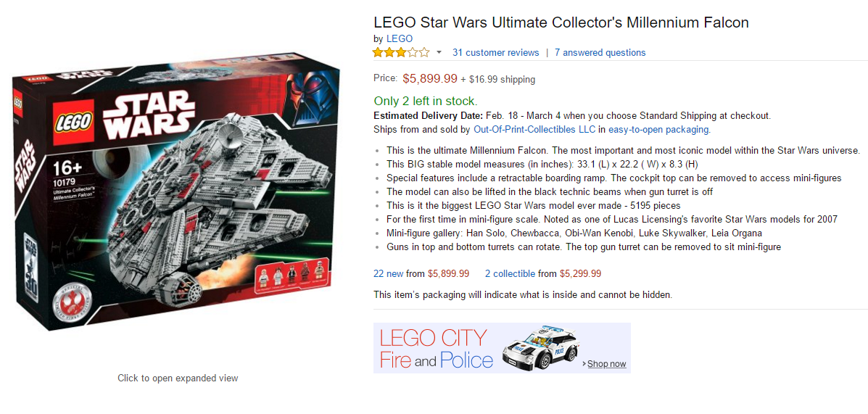Click Shop now in LEGO City banner
The height and width of the screenshot is (414, 868).
[606, 364]
